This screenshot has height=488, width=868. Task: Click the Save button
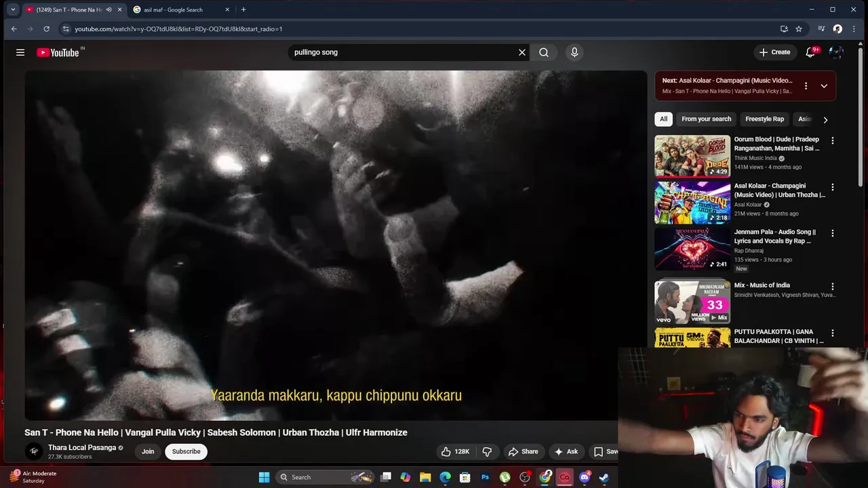pyautogui.click(x=605, y=451)
